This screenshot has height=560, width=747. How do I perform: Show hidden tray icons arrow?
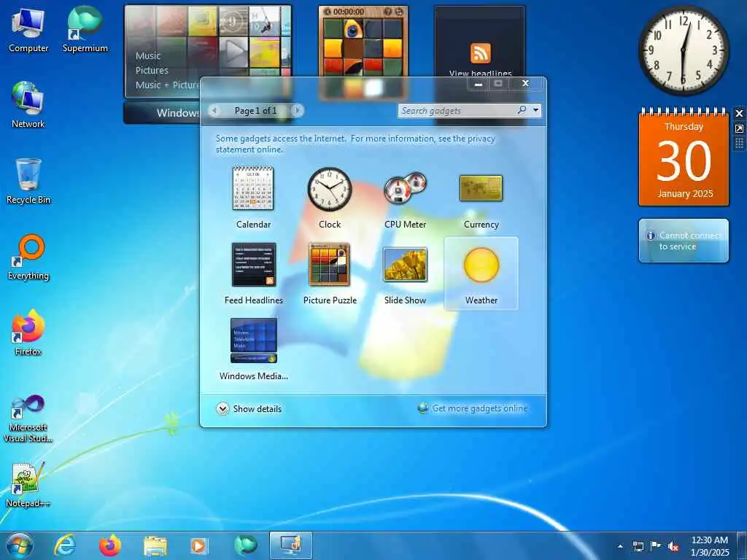click(620, 546)
